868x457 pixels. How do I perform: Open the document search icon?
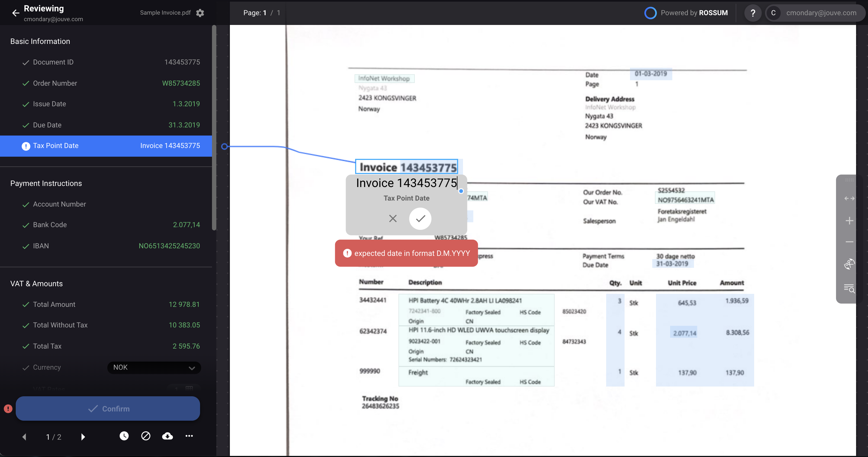click(x=849, y=288)
